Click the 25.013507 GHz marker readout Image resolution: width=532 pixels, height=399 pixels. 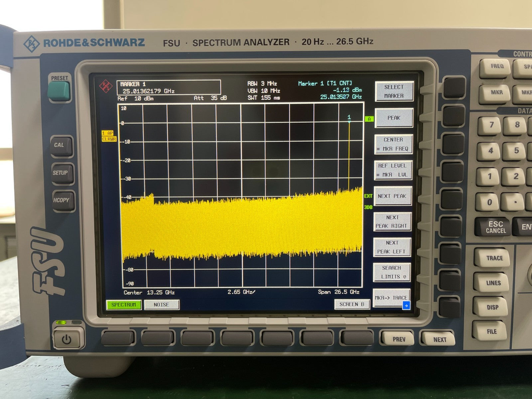[x=341, y=97]
